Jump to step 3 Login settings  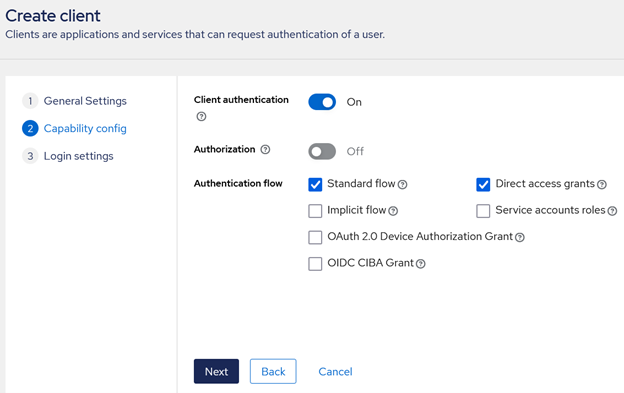pyautogui.click(x=68, y=156)
